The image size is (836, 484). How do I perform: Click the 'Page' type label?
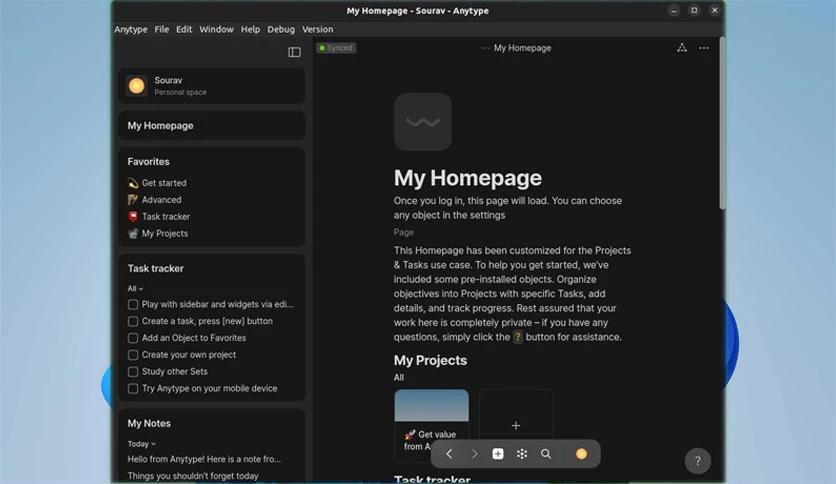coord(404,232)
